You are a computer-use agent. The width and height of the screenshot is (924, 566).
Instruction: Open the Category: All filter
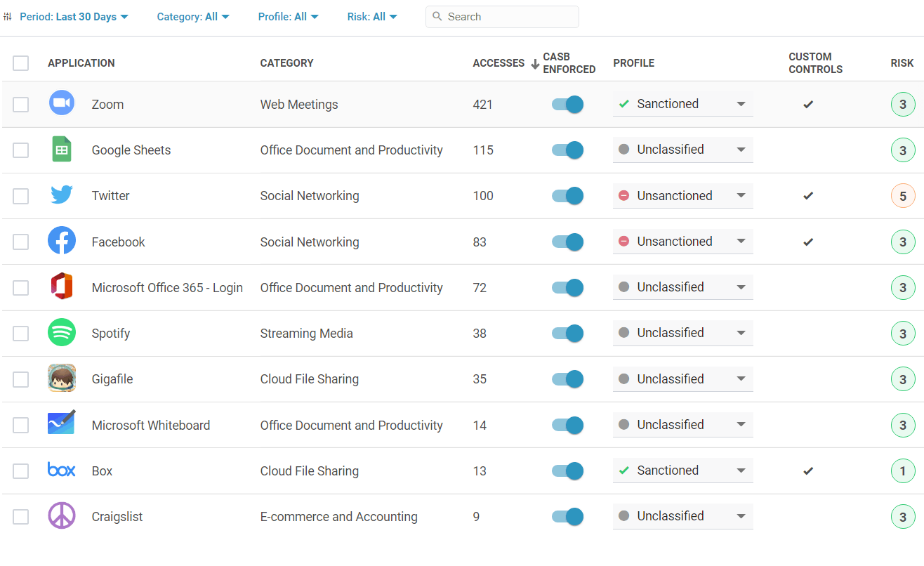pos(193,17)
